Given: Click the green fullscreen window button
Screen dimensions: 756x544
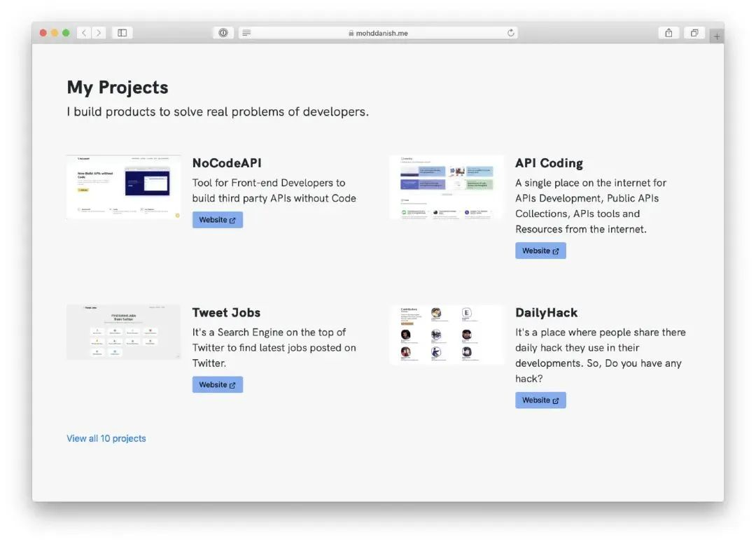Looking at the screenshot, I should tap(66, 33).
